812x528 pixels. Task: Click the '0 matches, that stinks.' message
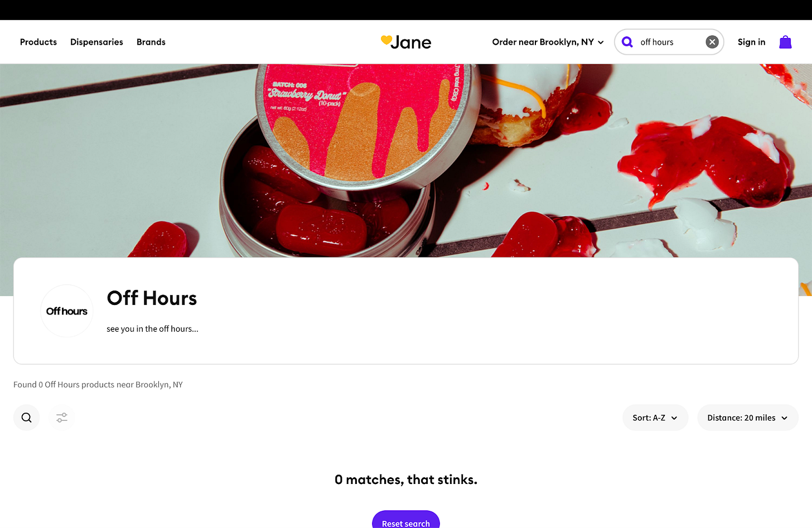pos(406,479)
